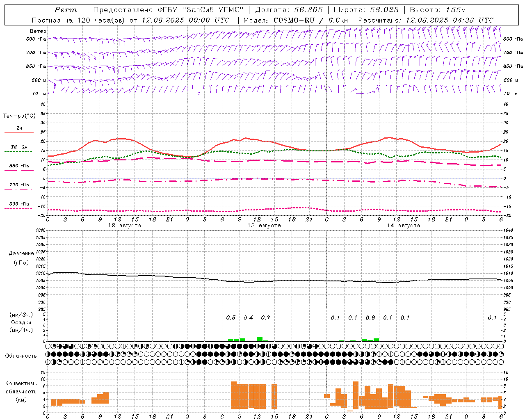Click the "(мм/3ч.)" precipitation unit label
525x420 pixels.
[x=21, y=315]
